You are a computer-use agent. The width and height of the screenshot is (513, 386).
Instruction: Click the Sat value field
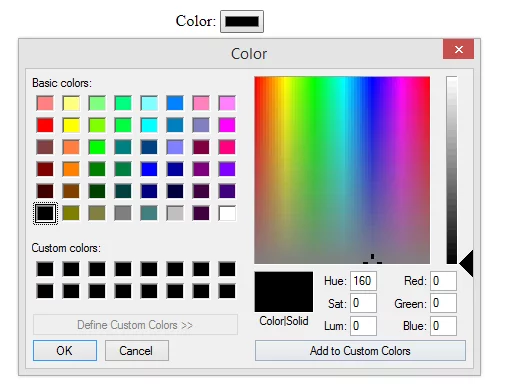(363, 303)
